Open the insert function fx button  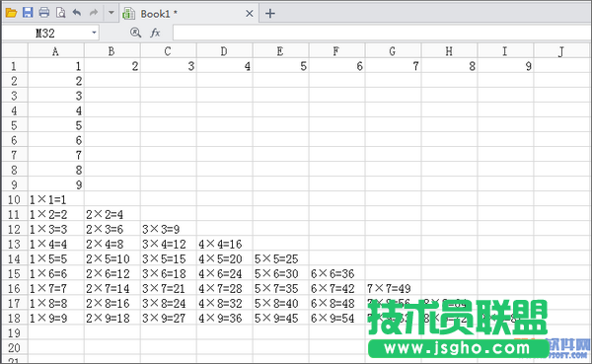click(155, 33)
